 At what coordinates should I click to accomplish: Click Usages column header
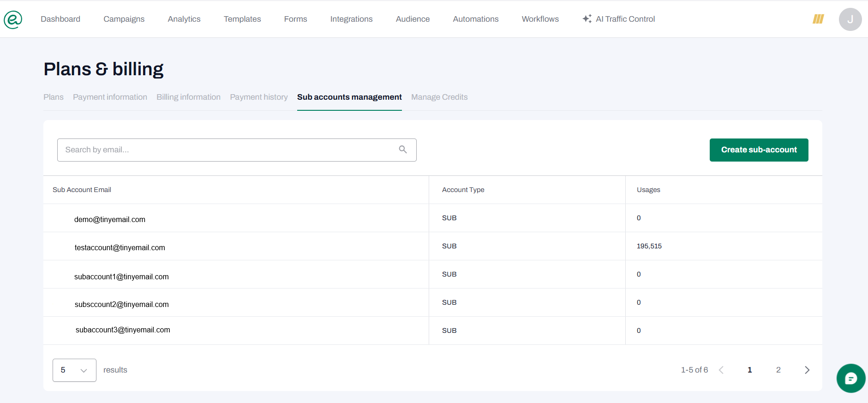pos(648,190)
